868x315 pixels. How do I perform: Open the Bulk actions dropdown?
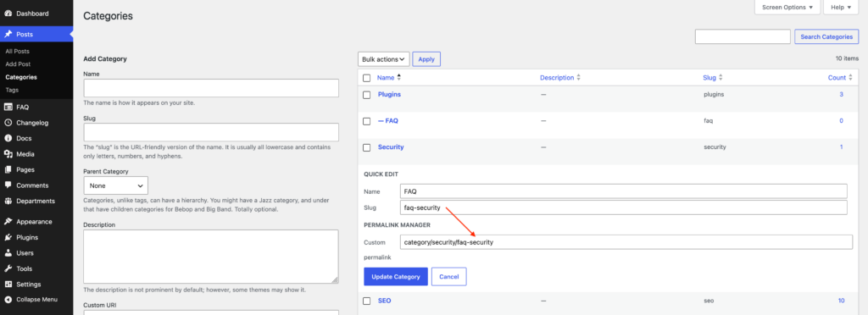pyautogui.click(x=384, y=59)
